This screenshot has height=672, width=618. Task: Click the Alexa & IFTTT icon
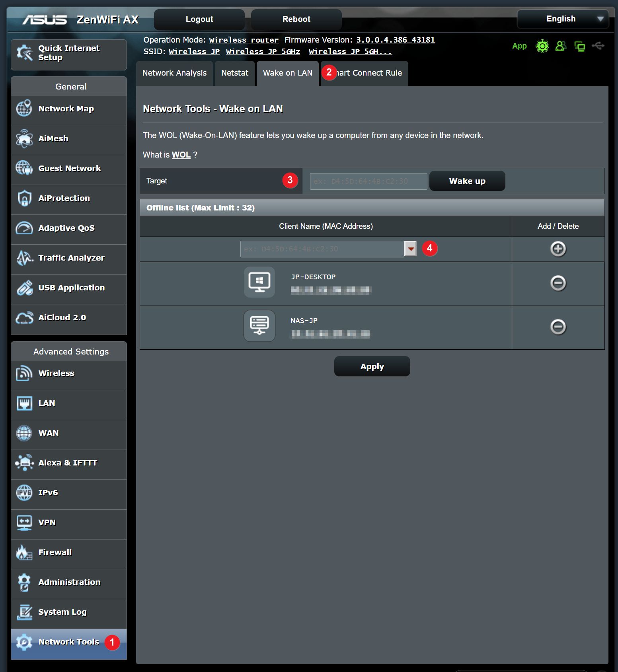(24, 463)
